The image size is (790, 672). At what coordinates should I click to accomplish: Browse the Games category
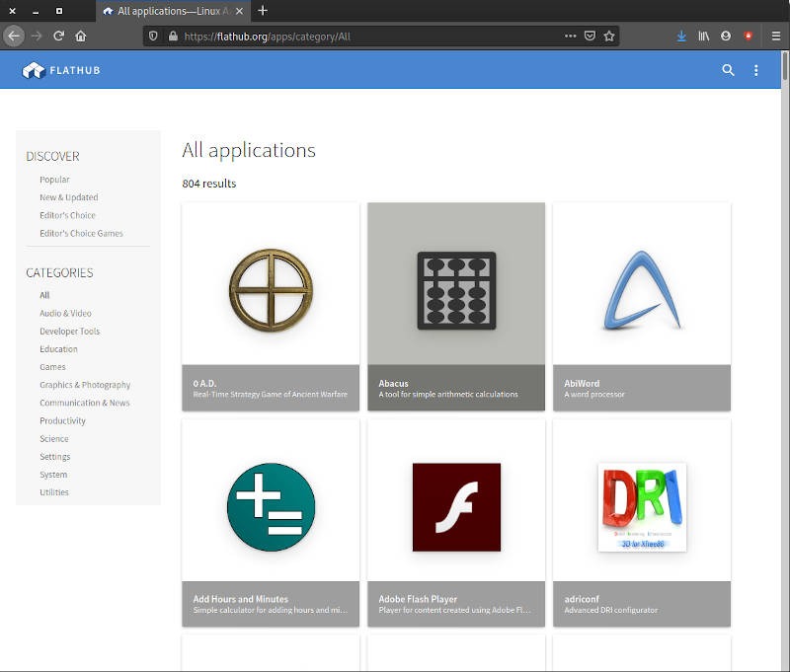54,367
